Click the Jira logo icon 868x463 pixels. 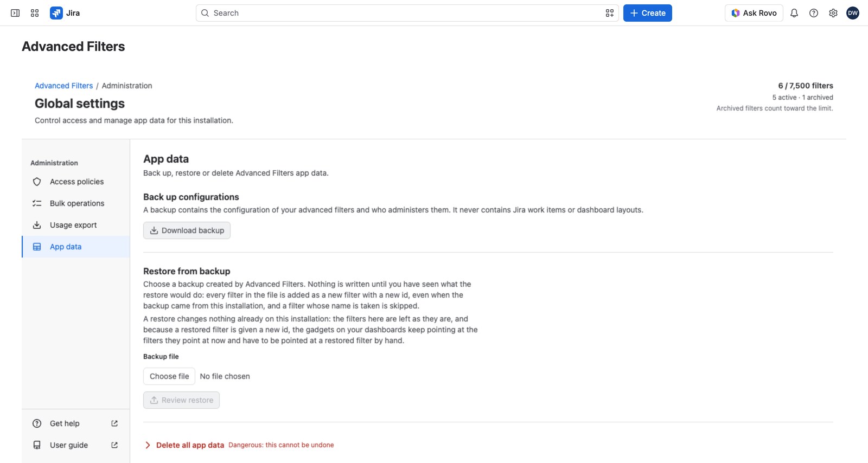[x=56, y=13]
